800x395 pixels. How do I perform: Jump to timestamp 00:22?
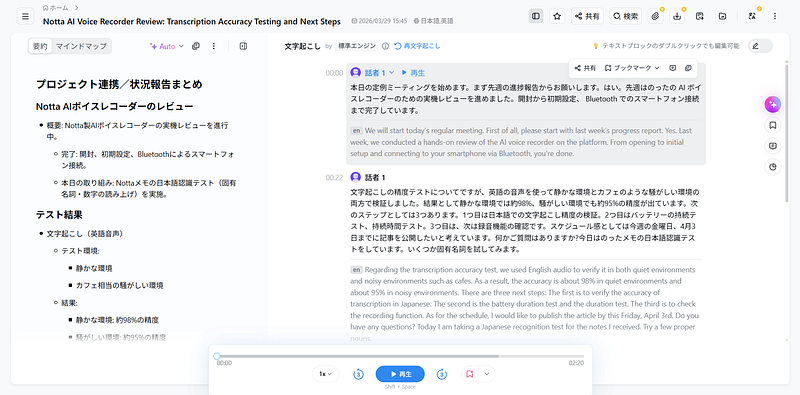click(334, 178)
